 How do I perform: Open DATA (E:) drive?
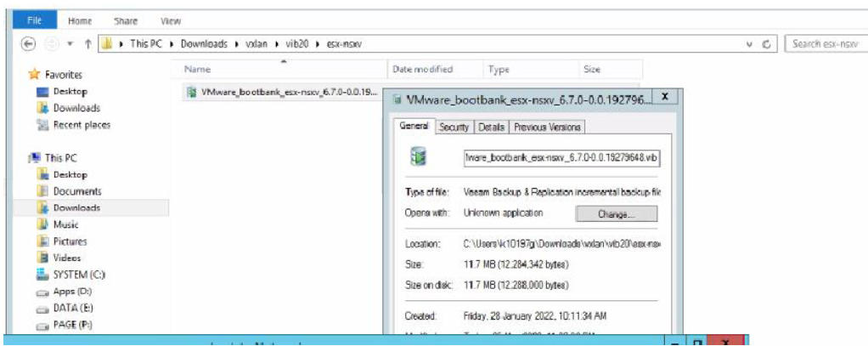72,308
